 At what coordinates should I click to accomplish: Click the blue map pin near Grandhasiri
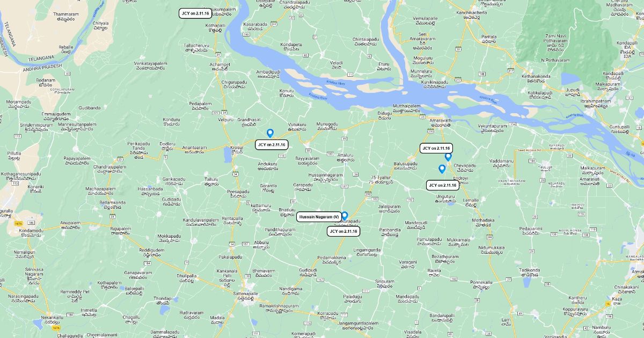tap(270, 133)
